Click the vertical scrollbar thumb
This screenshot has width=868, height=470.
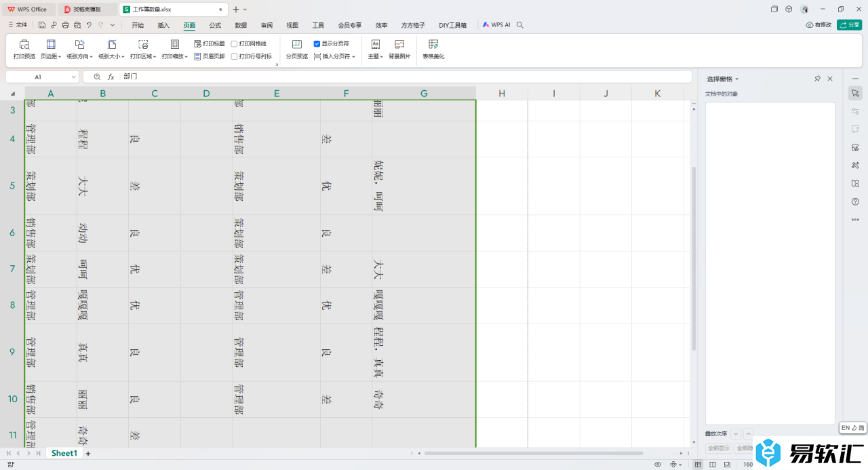(694, 258)
